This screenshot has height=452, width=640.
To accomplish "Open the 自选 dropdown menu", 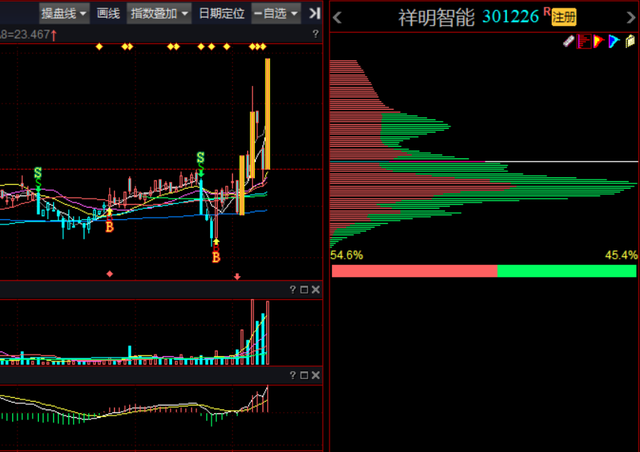I will point(276,13).
